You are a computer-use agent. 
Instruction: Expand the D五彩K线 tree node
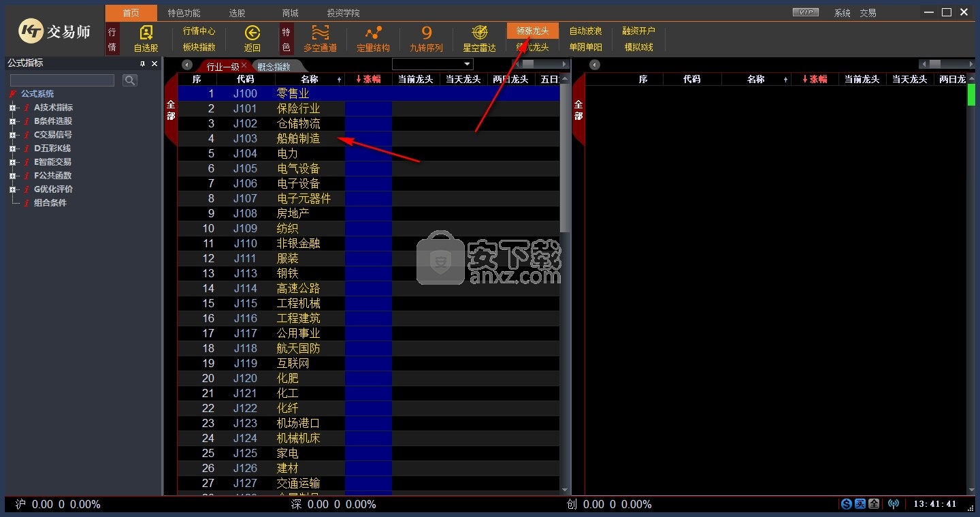pos(12,148)
